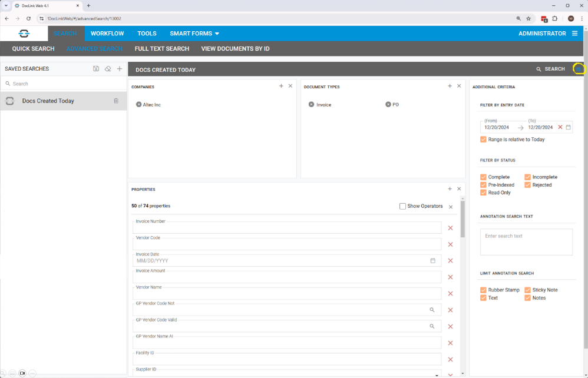Clear all companies in Companies panel
The image size is (588, 378).
pyautogui.click(x=290, y=86)
